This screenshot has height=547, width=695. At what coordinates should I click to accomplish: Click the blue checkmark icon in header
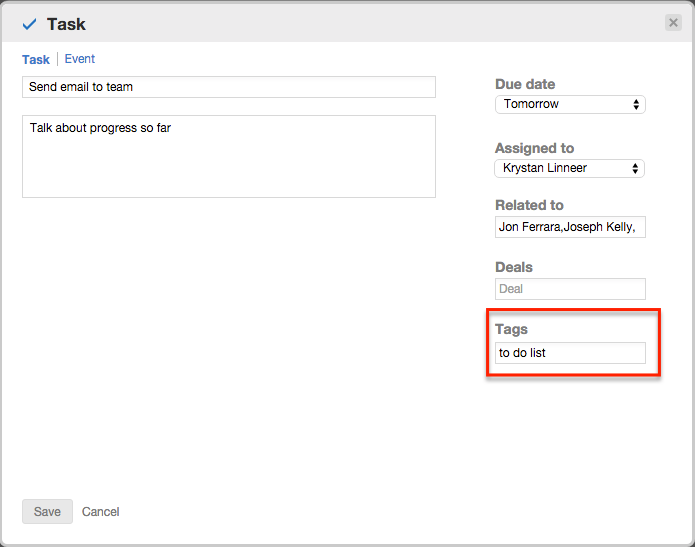[x=29, y=24]
